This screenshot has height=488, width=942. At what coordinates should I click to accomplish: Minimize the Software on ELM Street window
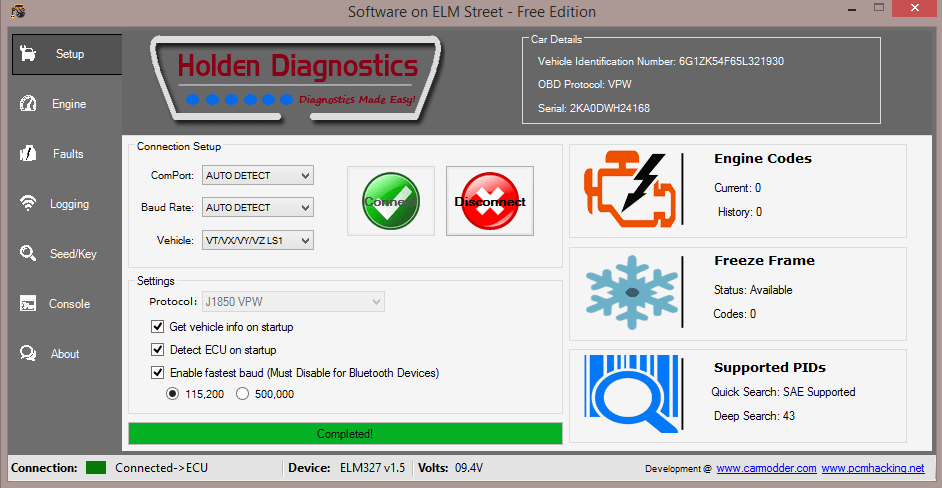point(852,8)
